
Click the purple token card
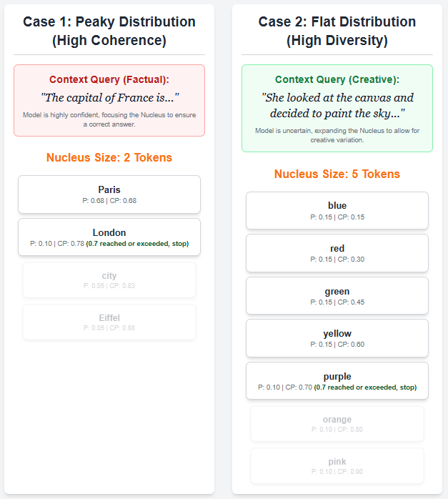click(x=337, y=381)
